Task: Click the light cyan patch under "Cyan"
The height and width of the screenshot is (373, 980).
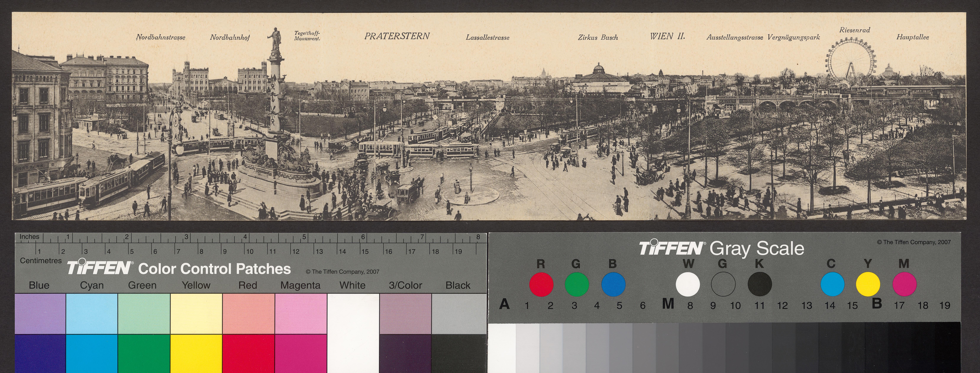Action: tap(92, 314)
